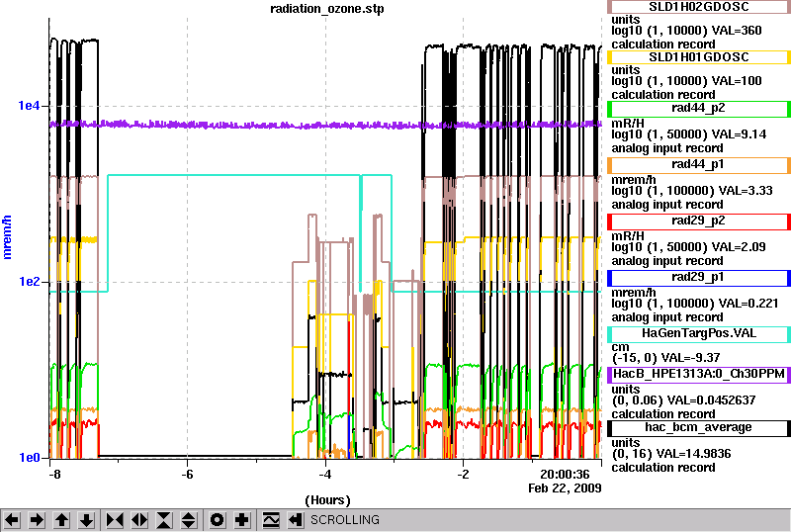Select the rad44_p1 orange legend entry

pyautogui.click(x=699, y=165)
